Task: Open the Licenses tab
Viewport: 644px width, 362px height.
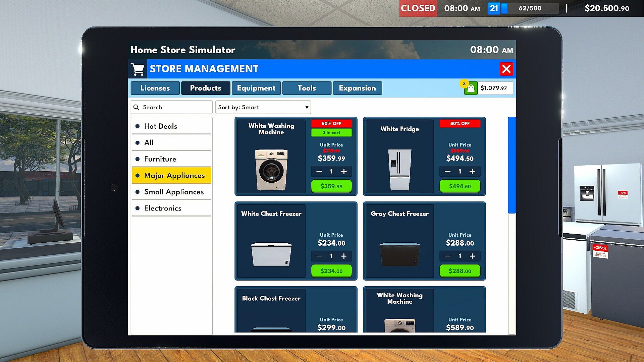Action: click(155, 88)
